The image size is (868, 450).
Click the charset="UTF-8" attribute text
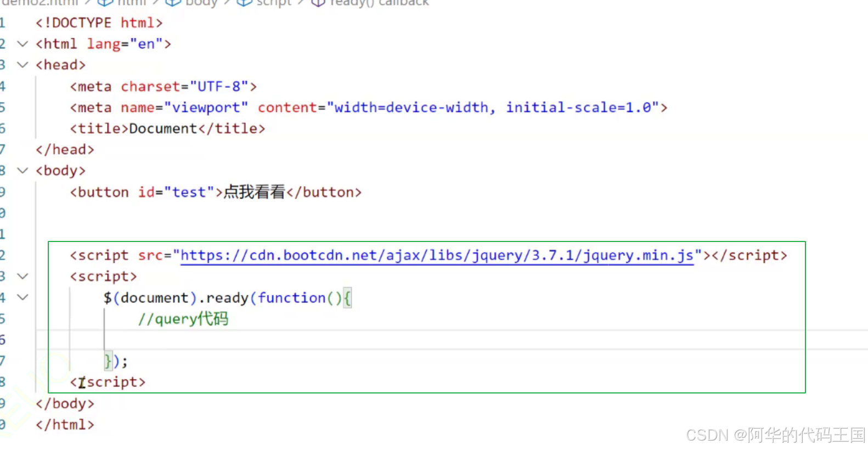point(185,87)
